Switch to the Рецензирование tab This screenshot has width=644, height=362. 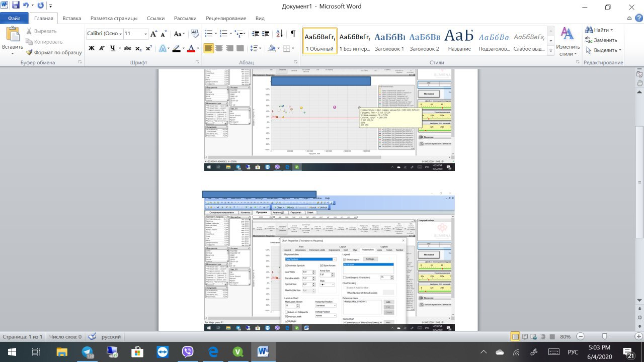(x=226, y=18)
